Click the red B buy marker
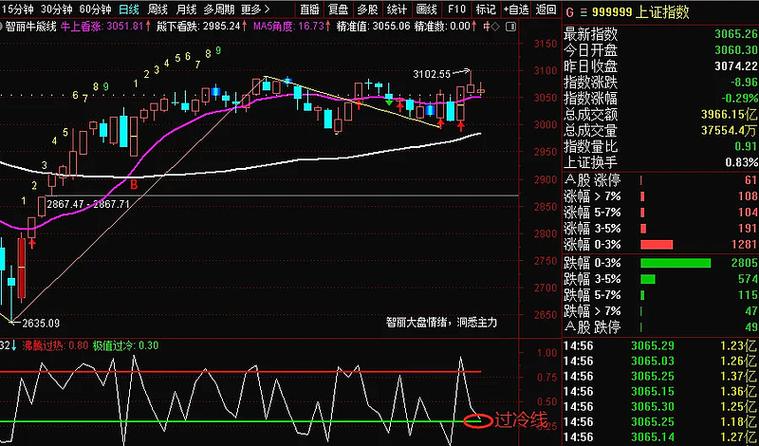759x446 pixels. (134, 185)
